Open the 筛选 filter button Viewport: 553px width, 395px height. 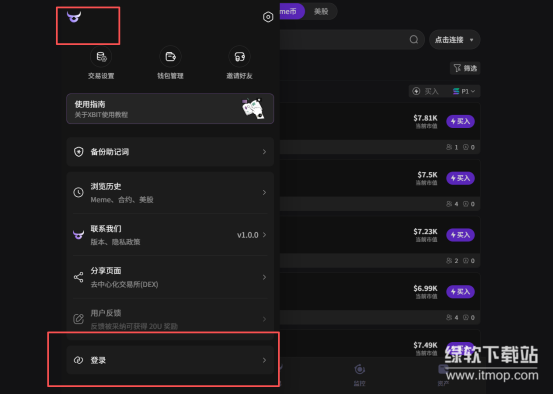(465, 68)
